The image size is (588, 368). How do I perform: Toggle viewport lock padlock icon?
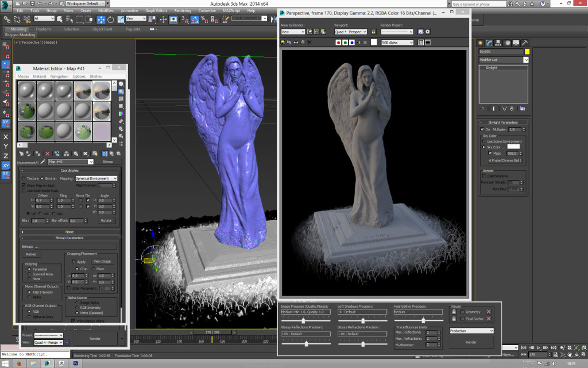tap(373, 32)
